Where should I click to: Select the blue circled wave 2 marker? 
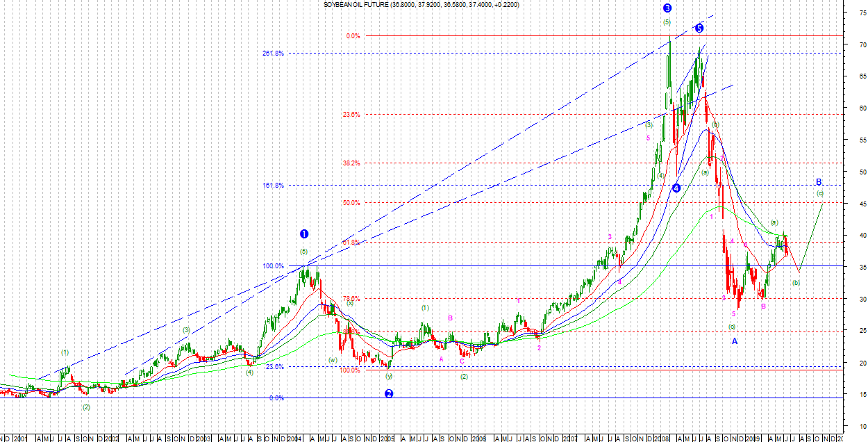pyautogui.click(x=389, y=393)
